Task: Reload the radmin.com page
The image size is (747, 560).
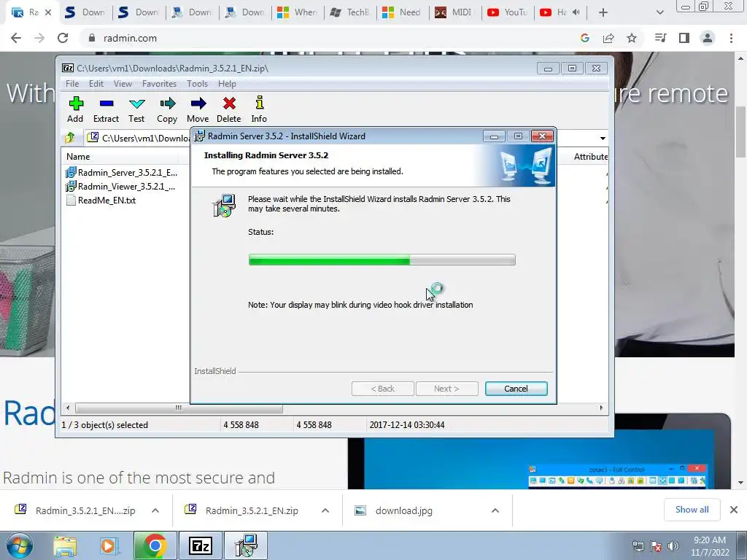Action: coord(63,38)
